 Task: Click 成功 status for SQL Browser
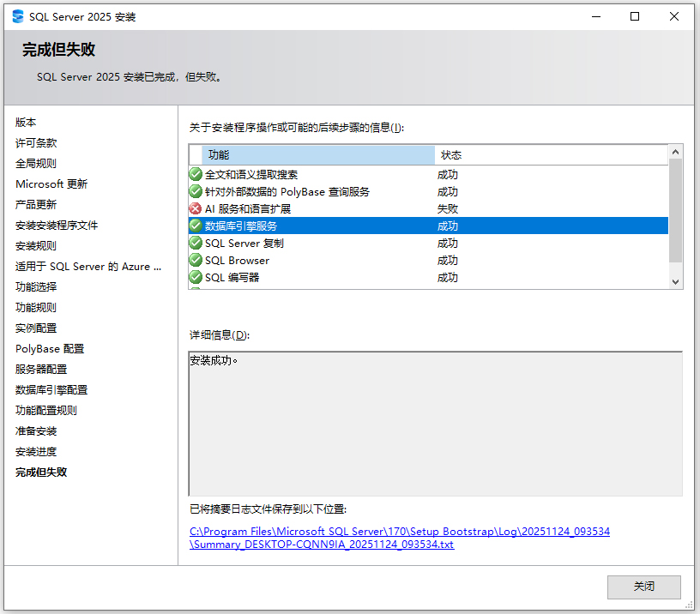pos(447,260)
